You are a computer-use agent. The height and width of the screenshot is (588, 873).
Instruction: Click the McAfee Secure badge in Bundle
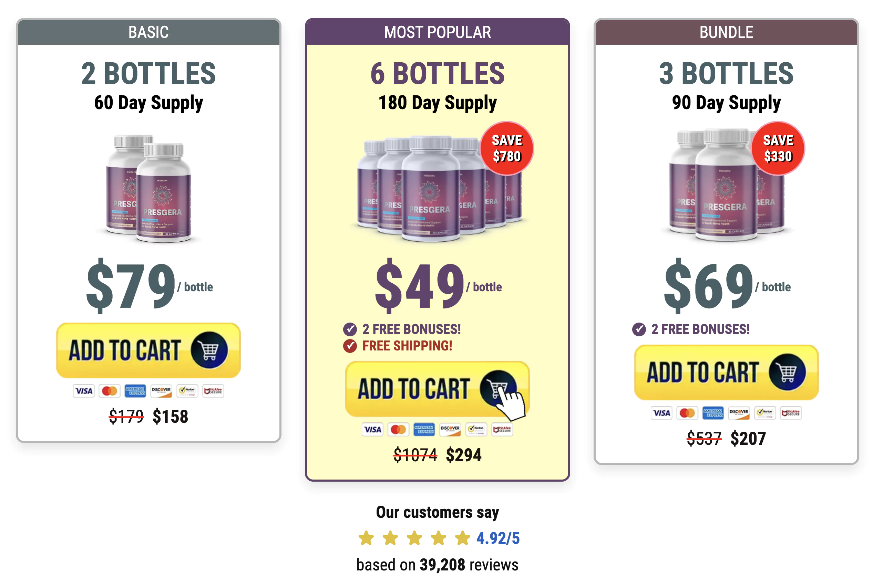point(790,413)
